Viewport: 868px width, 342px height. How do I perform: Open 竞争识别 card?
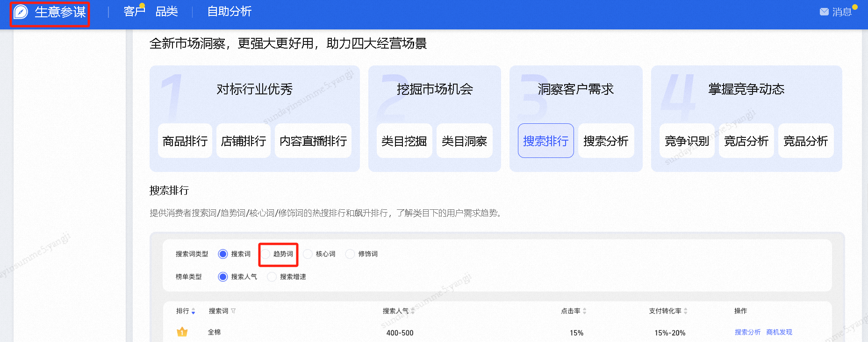[687, 141]
